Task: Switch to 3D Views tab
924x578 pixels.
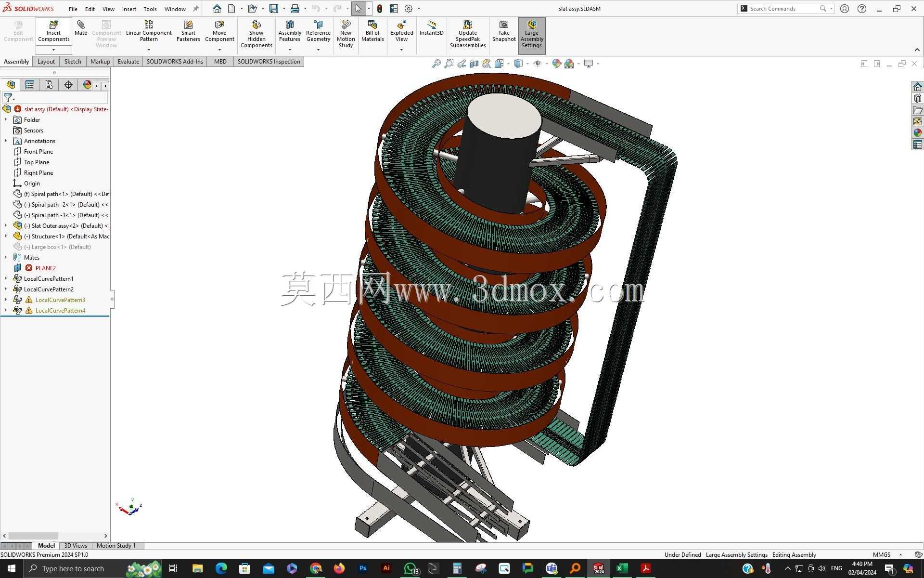Action: point(76,546)
